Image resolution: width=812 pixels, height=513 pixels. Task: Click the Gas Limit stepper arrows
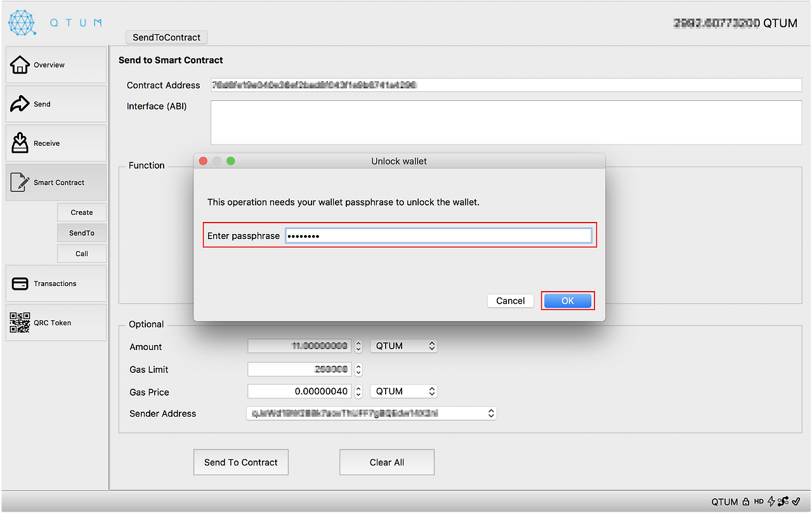(x=358, y=369)
